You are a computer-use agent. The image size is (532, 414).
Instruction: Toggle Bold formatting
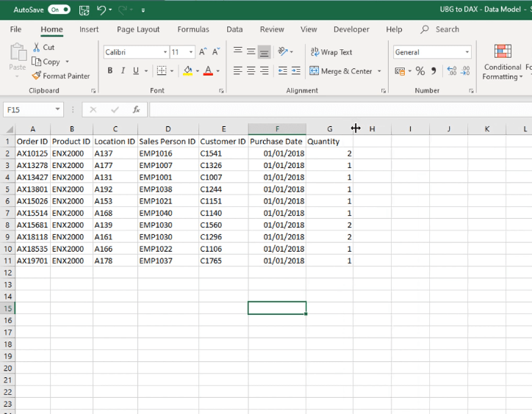pyautogui.click(x=110, y=70)
